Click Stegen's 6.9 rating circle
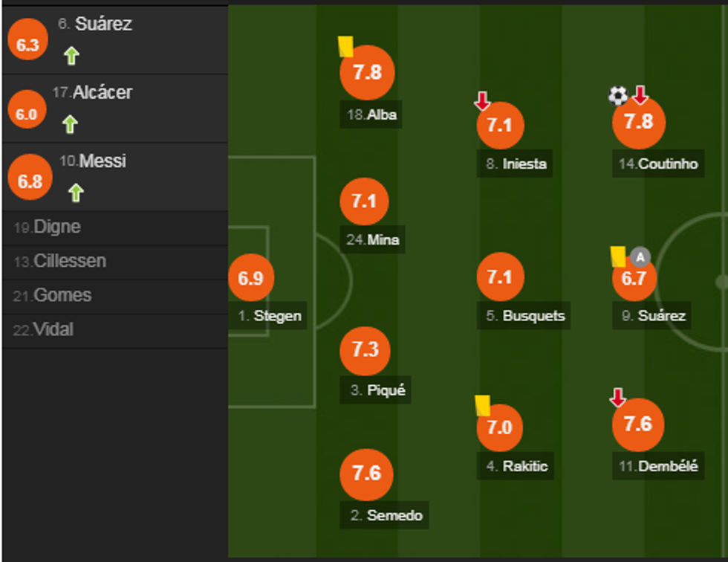Screen dimensions: 728x562 tap(251, 278)
